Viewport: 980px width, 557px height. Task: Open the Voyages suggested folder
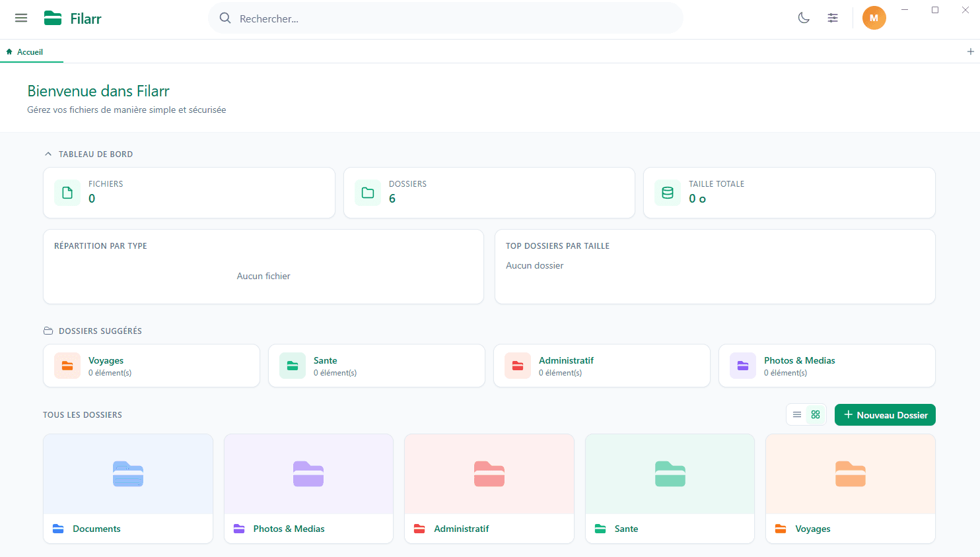tap(151, 365)
